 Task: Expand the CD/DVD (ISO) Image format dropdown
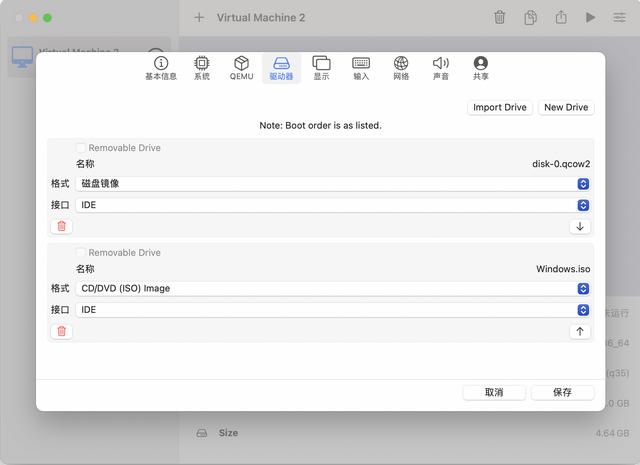click(332, 289)
